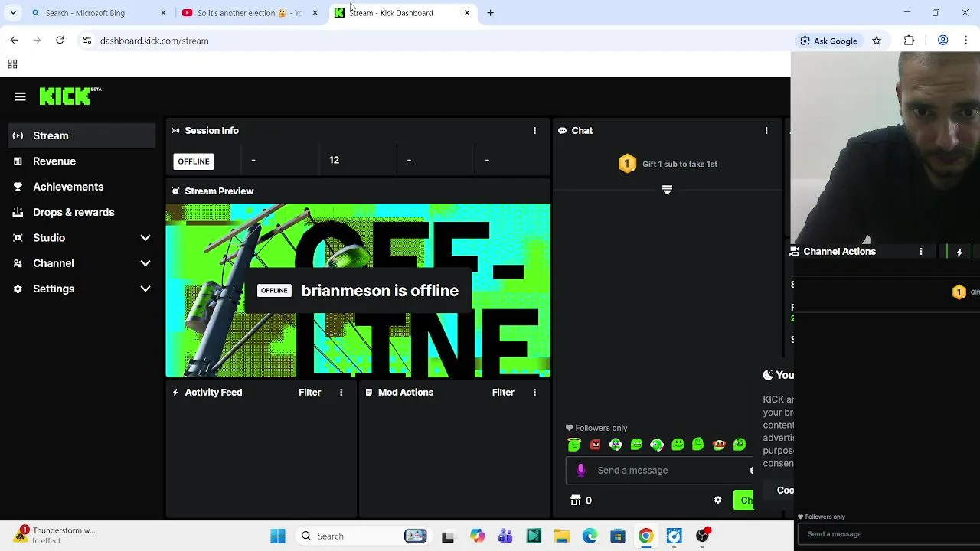
Task: Click the address bar URL dashboard.kick.com/stream
Action: click(155, 41)
